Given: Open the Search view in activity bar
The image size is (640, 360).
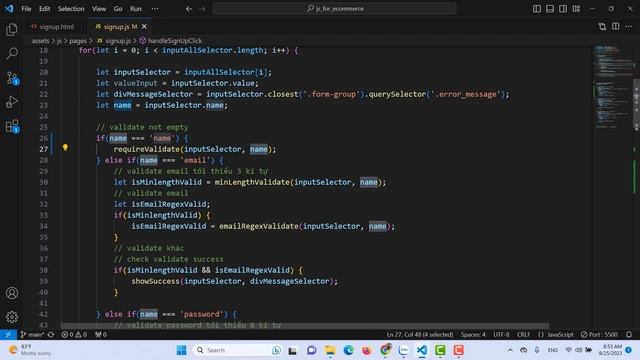Looking at the screenshot, I should 12,53.
